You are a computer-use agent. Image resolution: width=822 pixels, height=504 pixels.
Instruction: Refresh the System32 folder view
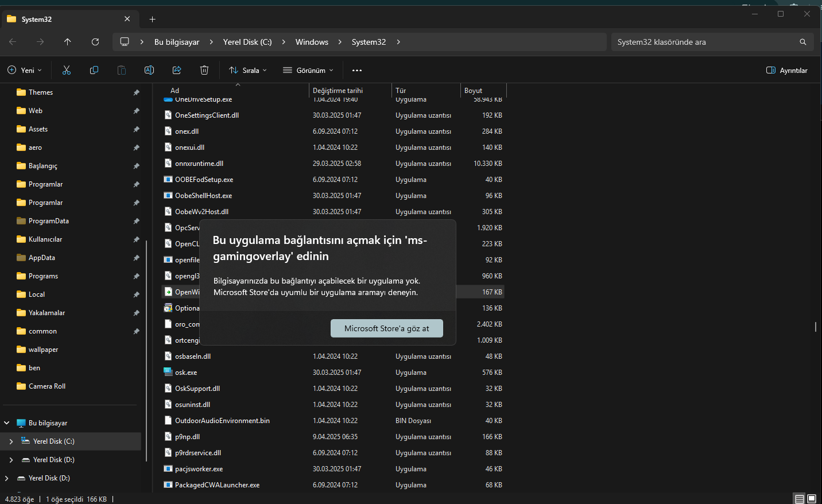click(95, 42)
